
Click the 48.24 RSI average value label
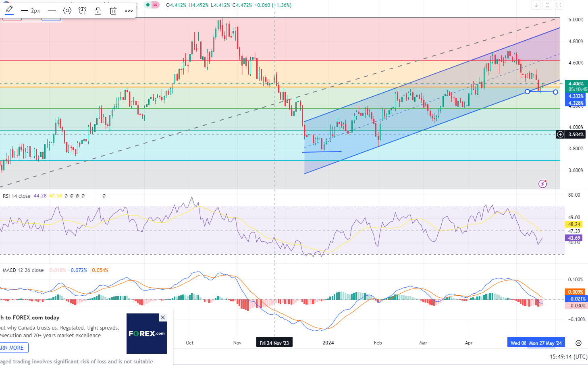click(574, 224)
